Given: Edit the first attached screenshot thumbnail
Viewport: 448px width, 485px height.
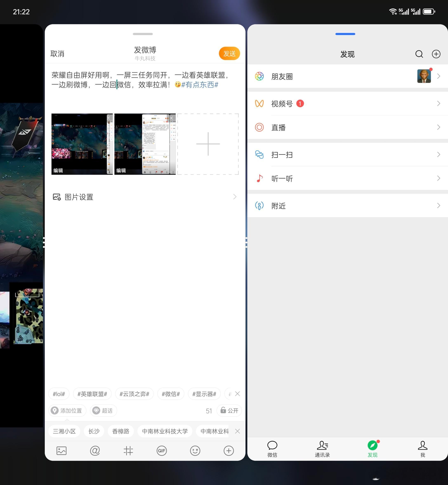Looking at the screenshot, I should pos(58,170).
